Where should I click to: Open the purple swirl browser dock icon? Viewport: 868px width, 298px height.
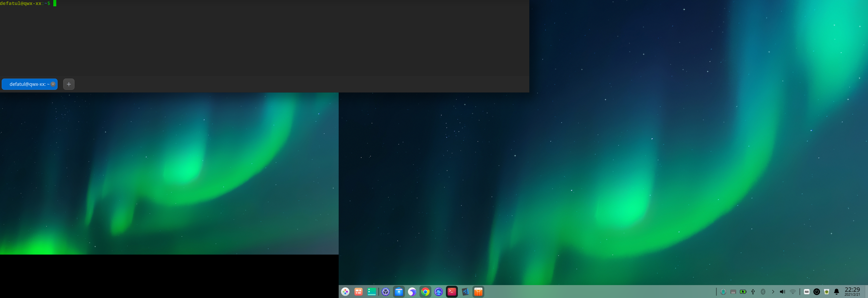[x=412, y=292]
